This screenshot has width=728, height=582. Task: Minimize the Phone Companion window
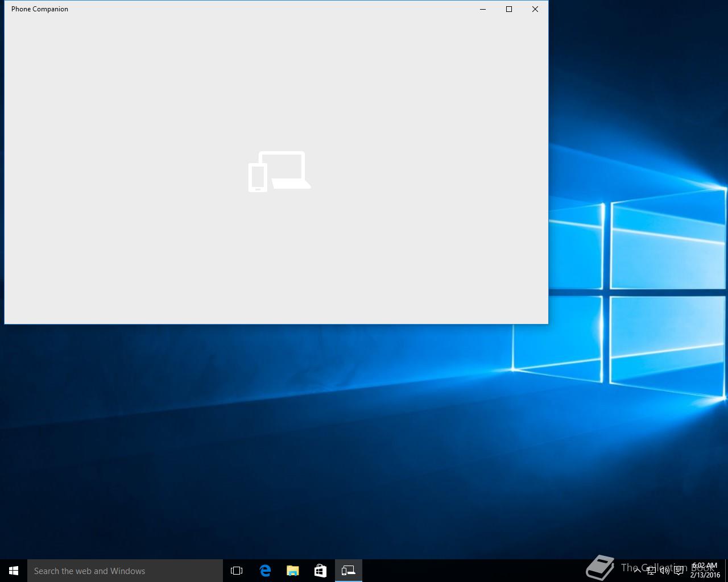coord(483,9)
